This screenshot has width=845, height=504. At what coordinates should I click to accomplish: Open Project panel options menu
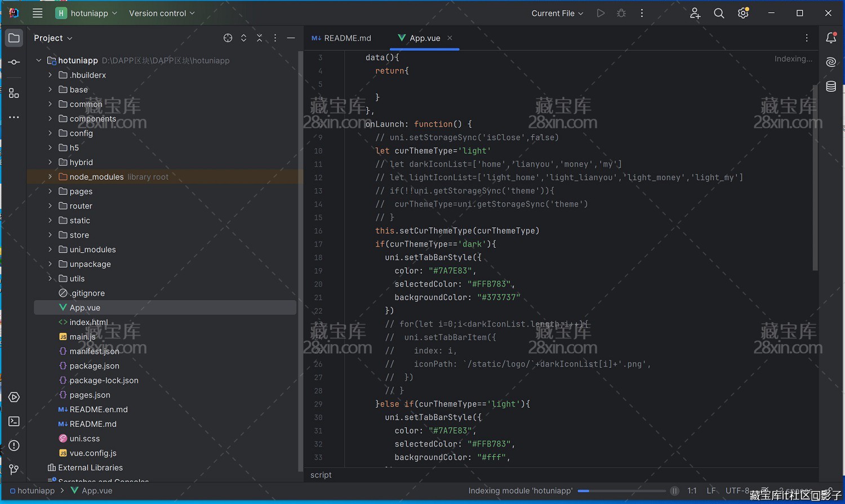[275, 38]
